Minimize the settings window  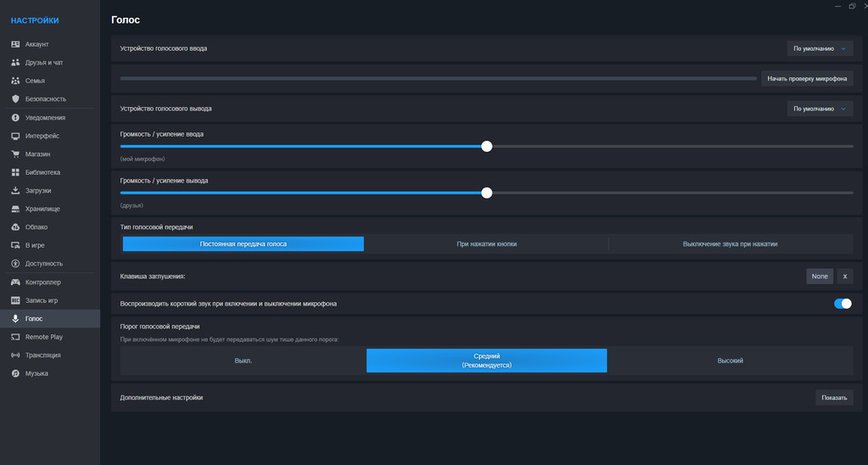pyautogui.click(x=839, y=6)
